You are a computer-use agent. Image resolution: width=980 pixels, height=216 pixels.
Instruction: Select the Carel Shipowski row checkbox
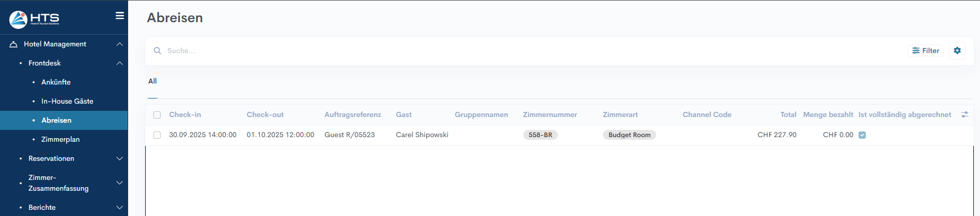(x=157, y=135)
